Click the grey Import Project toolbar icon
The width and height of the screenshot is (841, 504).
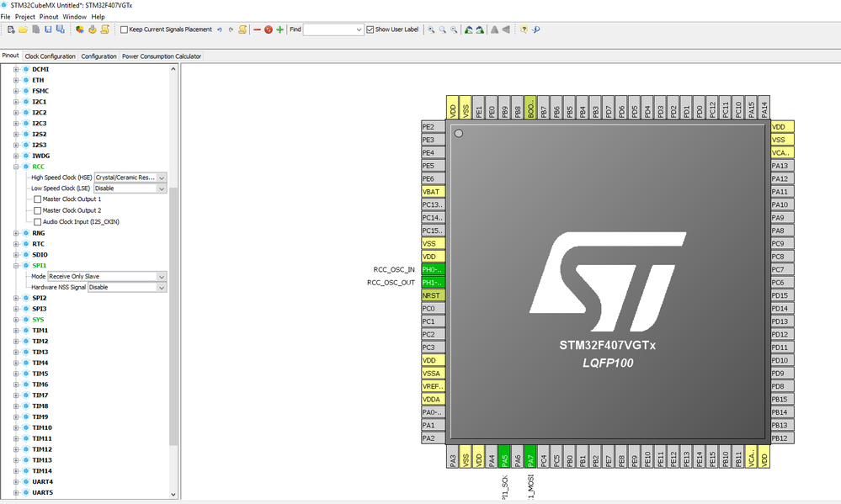tap(36, 29)
